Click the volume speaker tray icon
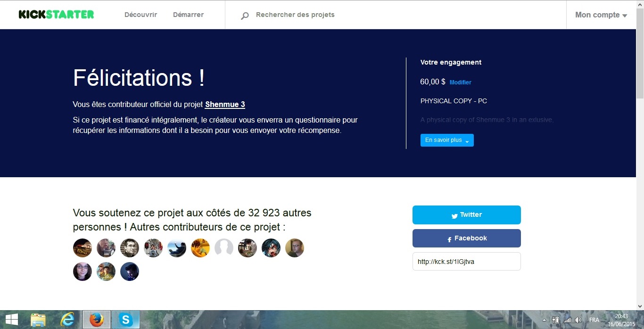Image resolution: width=644 pixels, height=329 pixels. 578,320
